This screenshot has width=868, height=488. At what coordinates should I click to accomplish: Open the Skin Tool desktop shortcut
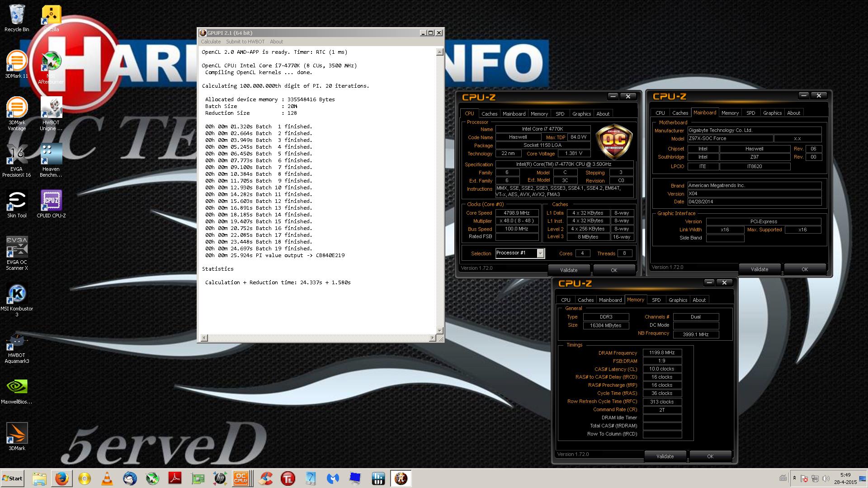tap(17, 204)
